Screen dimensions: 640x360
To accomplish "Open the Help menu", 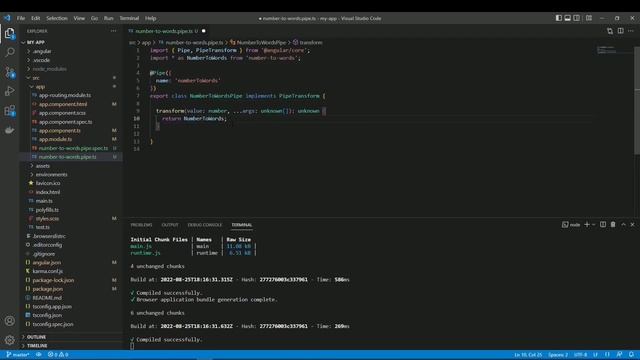I will 151,18.
